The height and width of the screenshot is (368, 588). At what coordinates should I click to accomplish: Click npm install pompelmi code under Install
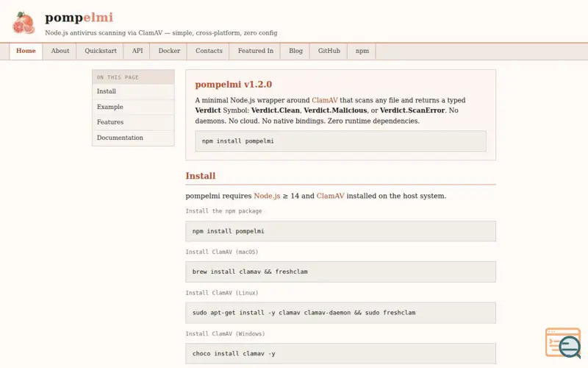(x=340, y=231)
